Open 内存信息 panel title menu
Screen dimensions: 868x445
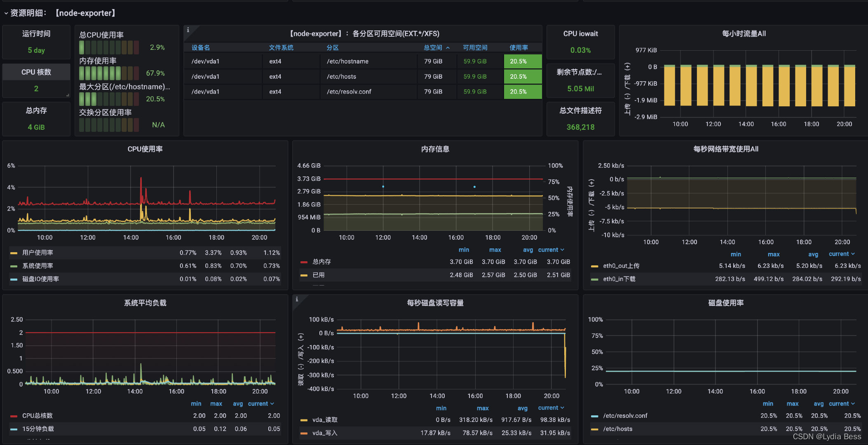435,149
